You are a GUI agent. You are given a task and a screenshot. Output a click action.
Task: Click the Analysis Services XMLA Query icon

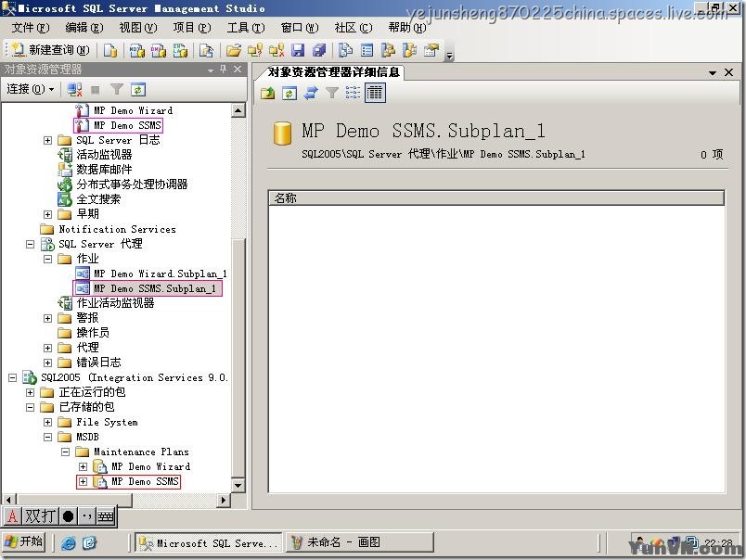pos(180,50)
